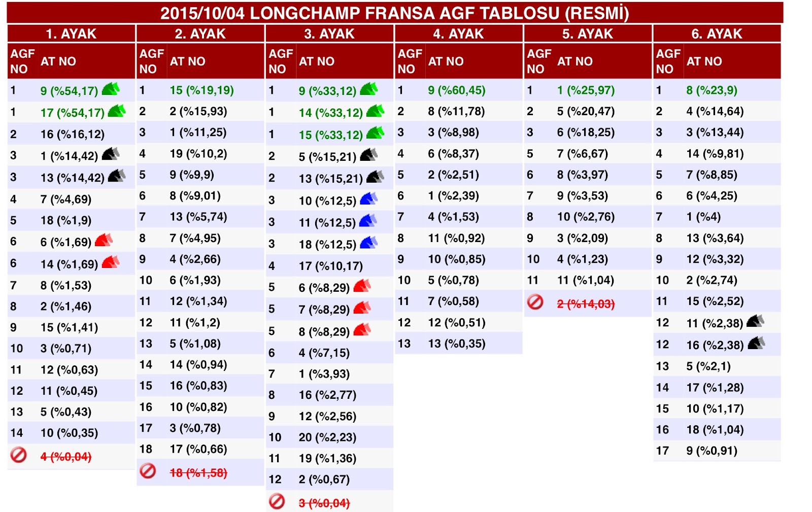
Task: Select the black horse icon next to 13 (%14,42)
Action: pos(117,176)
